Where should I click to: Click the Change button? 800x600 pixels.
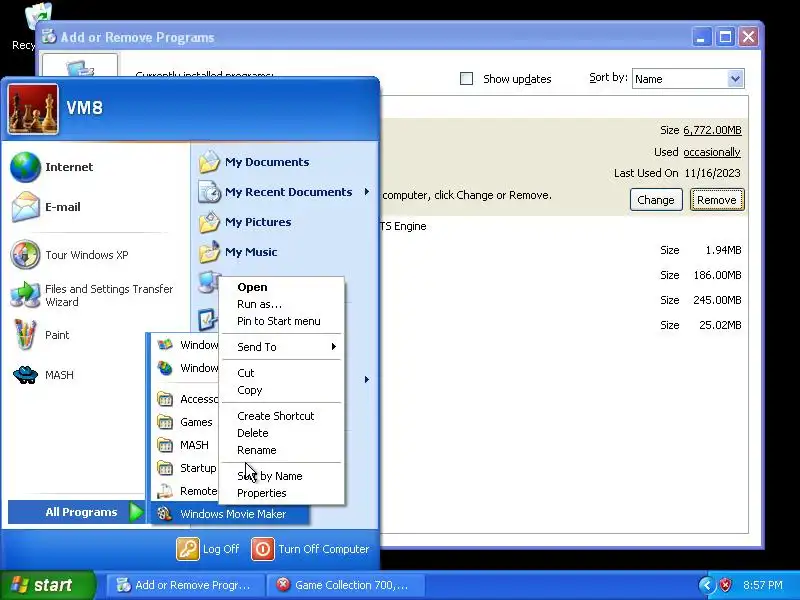click(x=656, y=199)
